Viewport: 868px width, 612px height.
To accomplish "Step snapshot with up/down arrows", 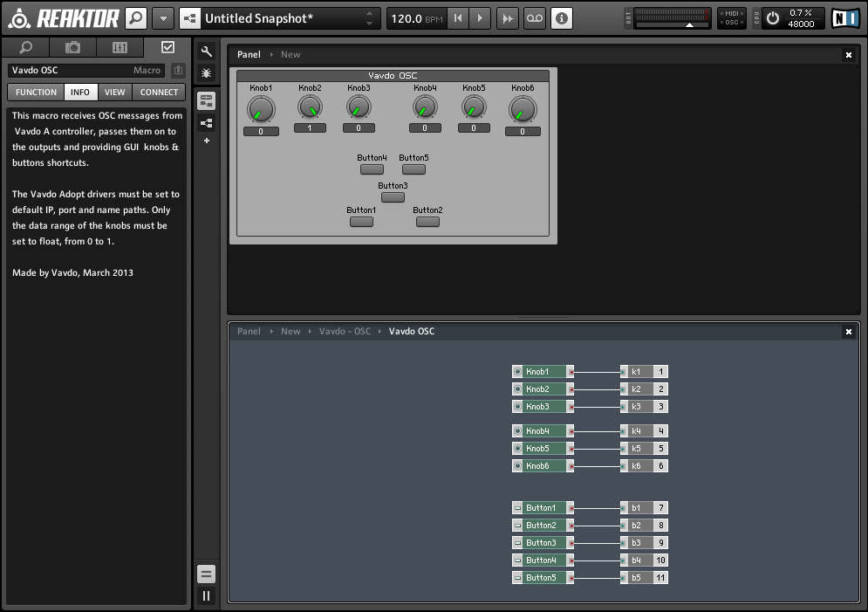I will (x=369, y=18).
